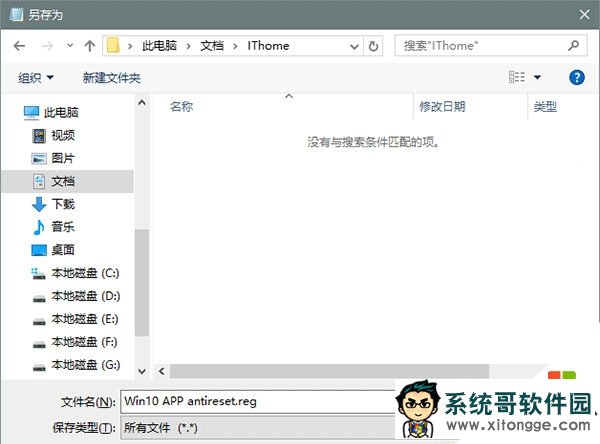Open 视频 folder in sidebar

[63, 135]
